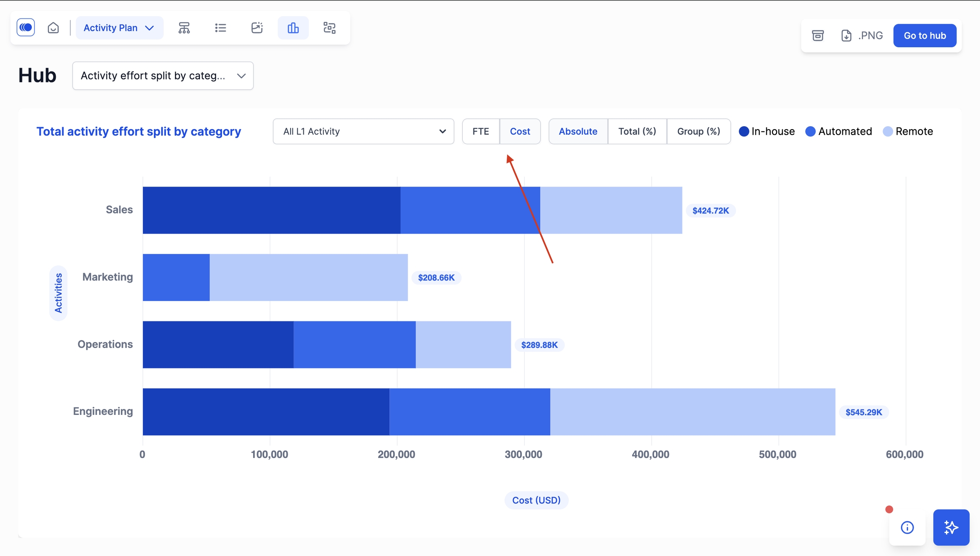Open the scan layout view icon

(330, 28)
